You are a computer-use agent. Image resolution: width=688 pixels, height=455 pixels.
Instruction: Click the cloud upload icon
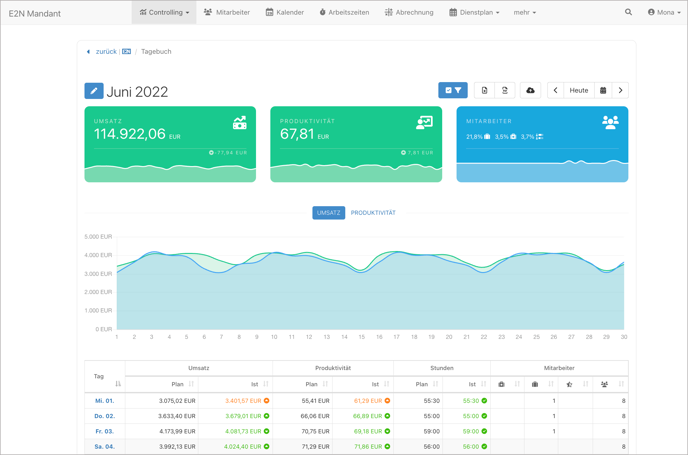click(530, 90)
